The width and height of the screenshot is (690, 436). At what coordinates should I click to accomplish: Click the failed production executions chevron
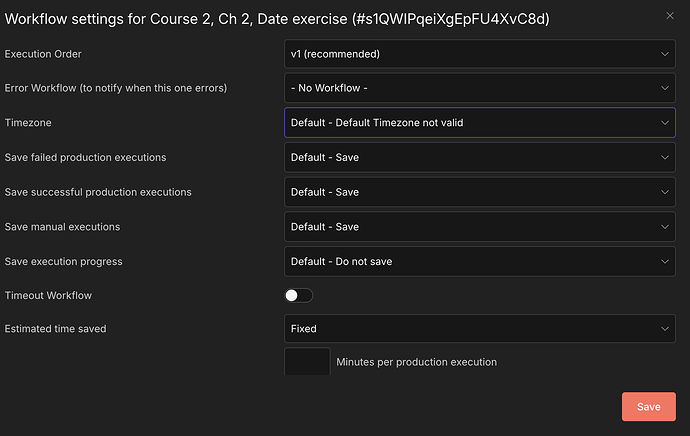tap(666, 157)
